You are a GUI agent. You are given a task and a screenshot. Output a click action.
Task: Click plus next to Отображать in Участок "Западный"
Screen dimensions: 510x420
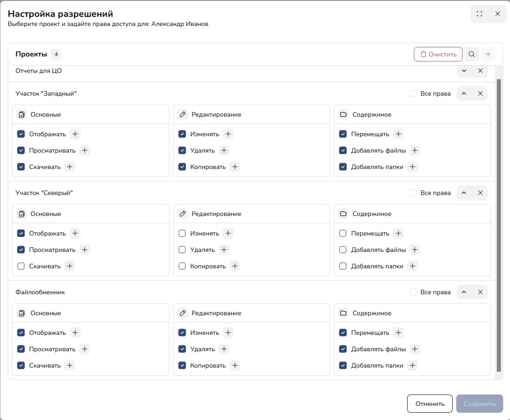coord(75,134)
